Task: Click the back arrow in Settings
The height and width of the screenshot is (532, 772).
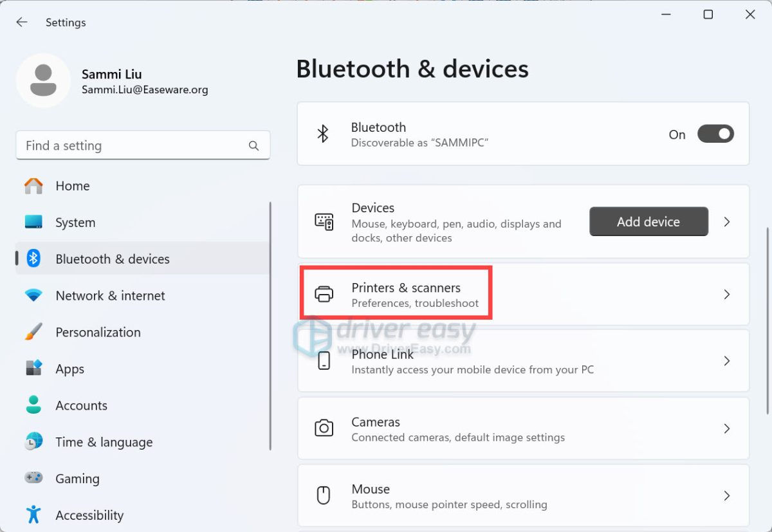Action: point(22,23)
